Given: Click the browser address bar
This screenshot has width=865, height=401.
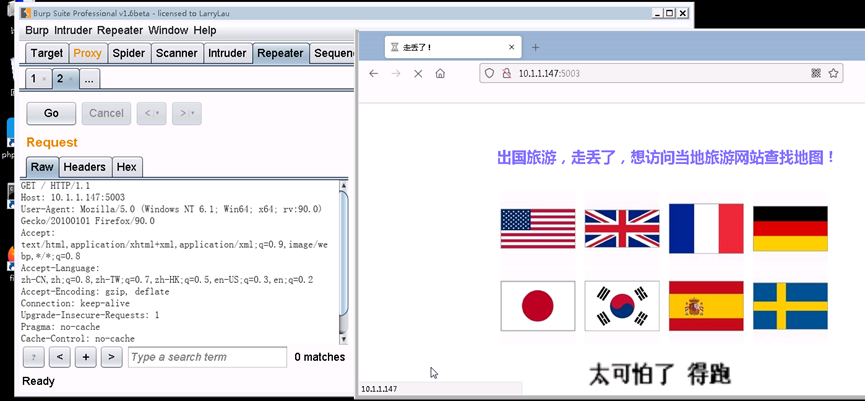Looking at the screenshot, I should pos(661,73).
